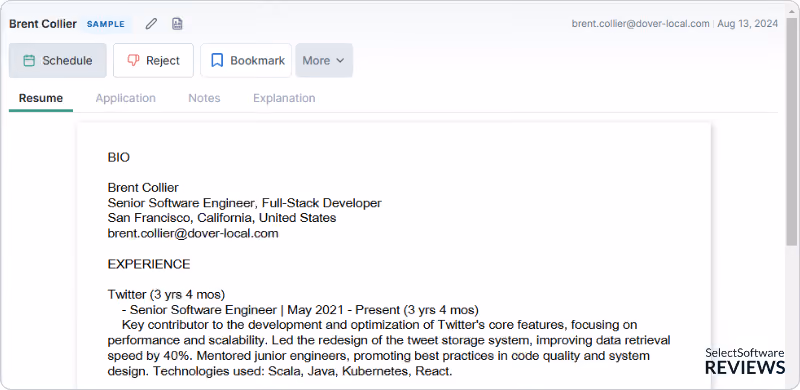Click the calendar icon in Schedule button
This screenshot has height=390, width=800.
pos(30,61)
